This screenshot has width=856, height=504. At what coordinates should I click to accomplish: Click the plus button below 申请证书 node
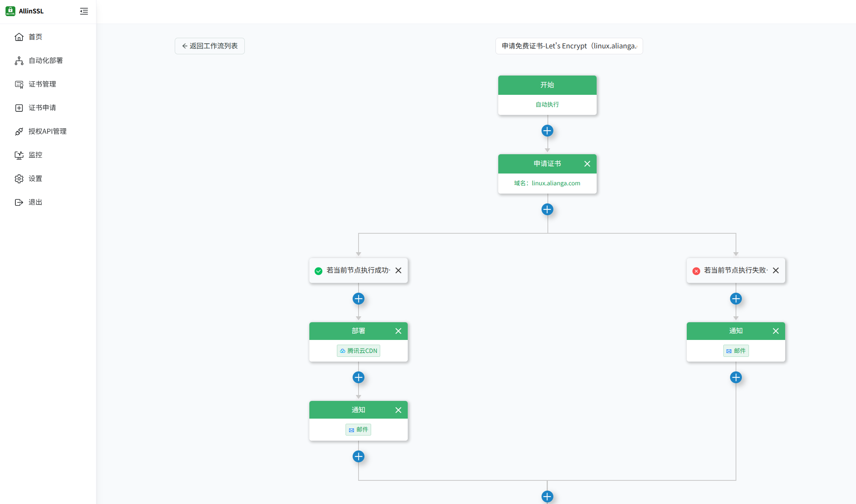pyautogui.click(x=547, y=209)
